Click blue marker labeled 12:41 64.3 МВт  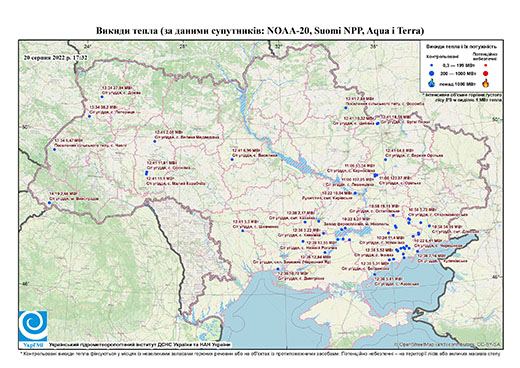coord(385,160)
